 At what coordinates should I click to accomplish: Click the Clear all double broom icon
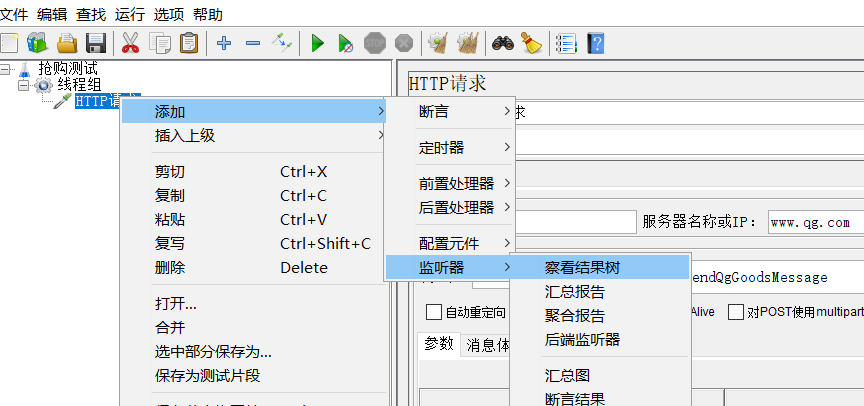tap(467, 42)
